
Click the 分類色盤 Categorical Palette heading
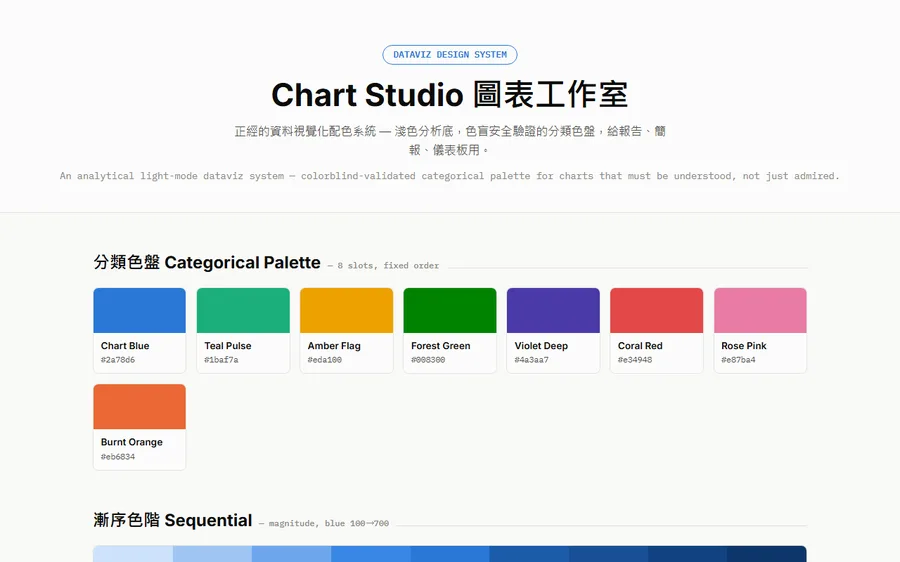point(207,262)
